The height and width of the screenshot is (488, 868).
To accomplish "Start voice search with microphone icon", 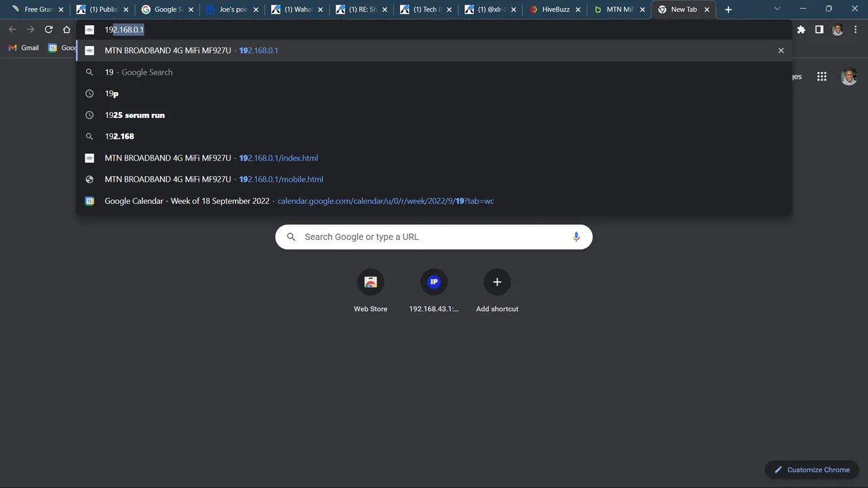I will (576, 237).
